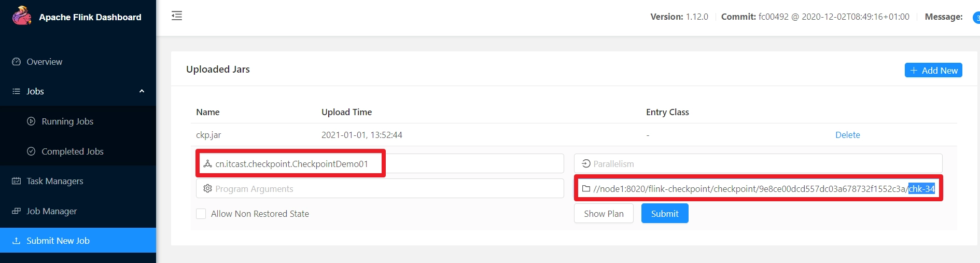980x263 pixels.
Task: Click the Job Manager build icon
Action: pyautogui.click(x=16, y=211)
